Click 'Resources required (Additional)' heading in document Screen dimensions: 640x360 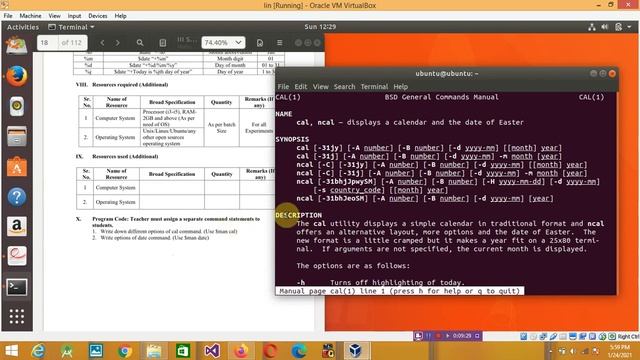(130, 84)
